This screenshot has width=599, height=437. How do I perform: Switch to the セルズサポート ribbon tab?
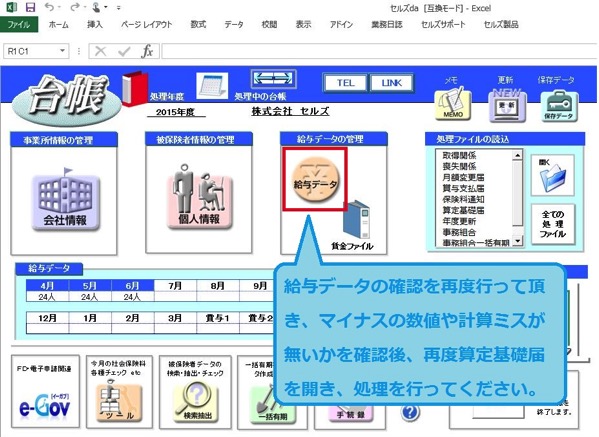click(x=443, y=24)
